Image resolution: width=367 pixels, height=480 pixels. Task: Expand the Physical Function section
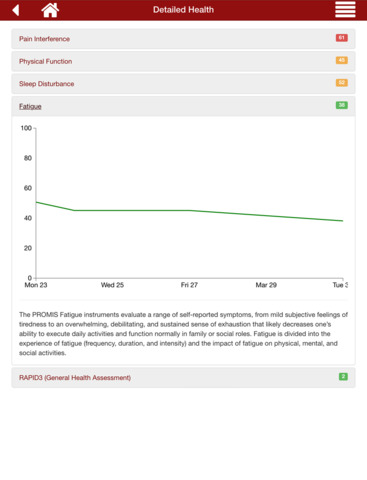point(183,61)
